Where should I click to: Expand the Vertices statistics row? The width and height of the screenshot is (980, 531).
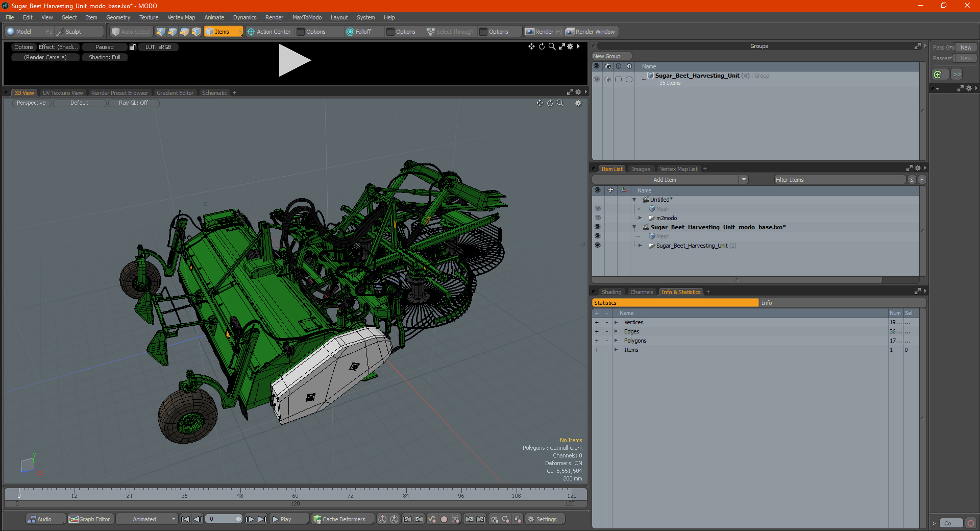pyautogui.click(x=616, y=322)
